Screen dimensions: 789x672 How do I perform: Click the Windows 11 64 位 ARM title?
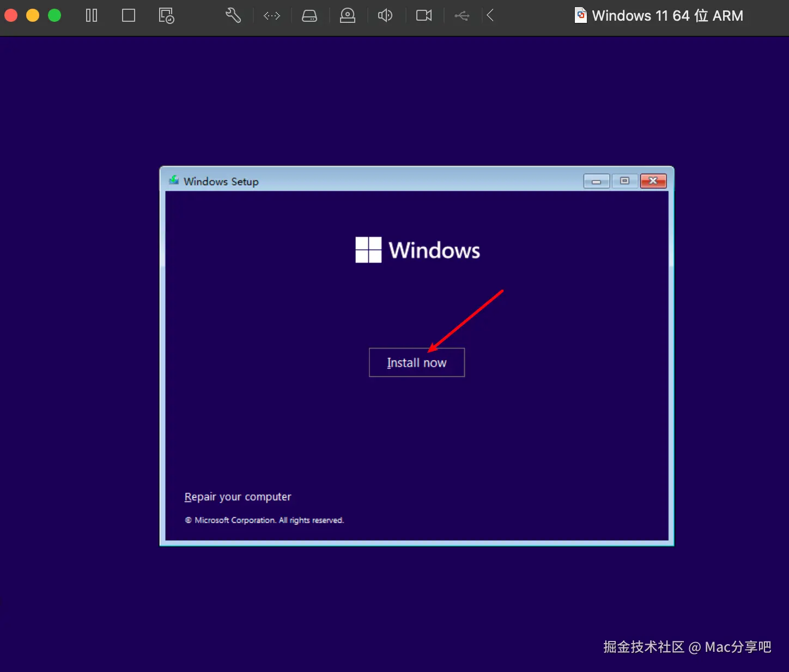coord(667,16)
